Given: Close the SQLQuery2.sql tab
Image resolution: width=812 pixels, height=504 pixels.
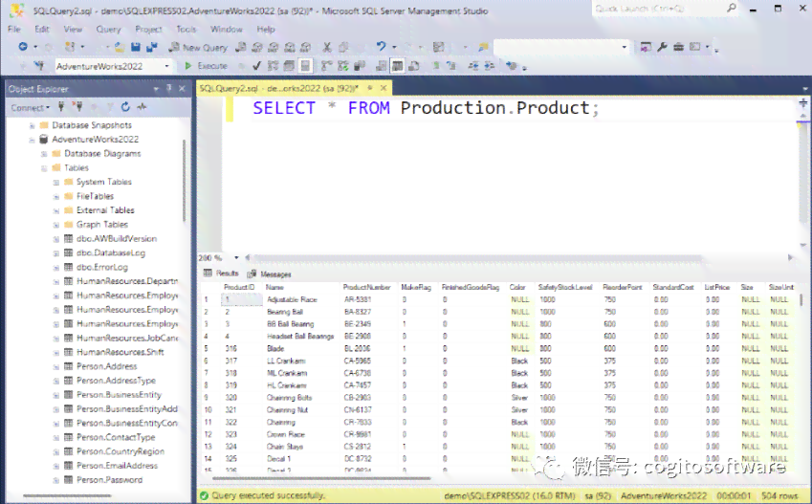Looking at the screenshot, I should [x=384, y=88].
